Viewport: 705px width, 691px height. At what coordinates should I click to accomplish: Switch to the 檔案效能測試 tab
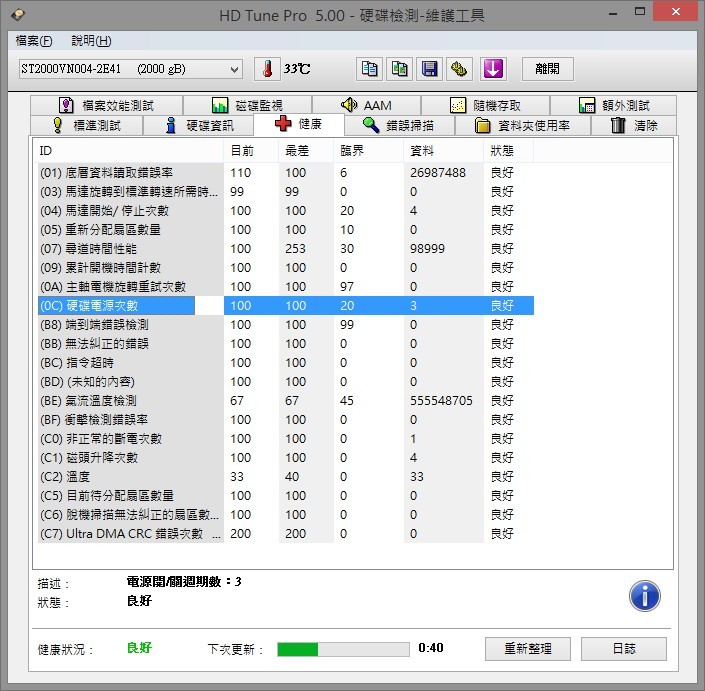[107, 106]
